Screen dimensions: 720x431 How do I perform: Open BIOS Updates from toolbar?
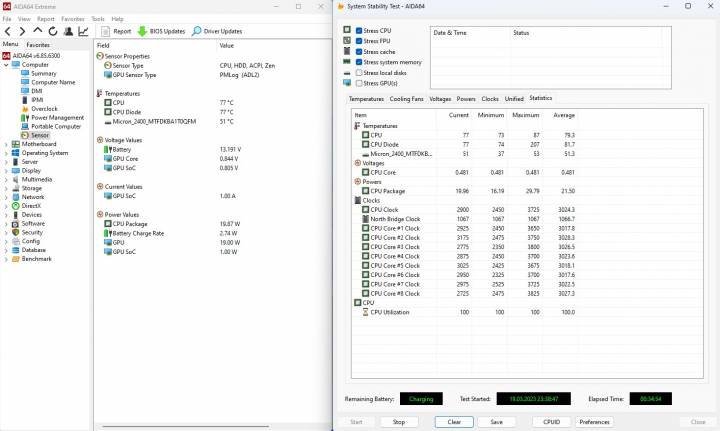(161, 31)
